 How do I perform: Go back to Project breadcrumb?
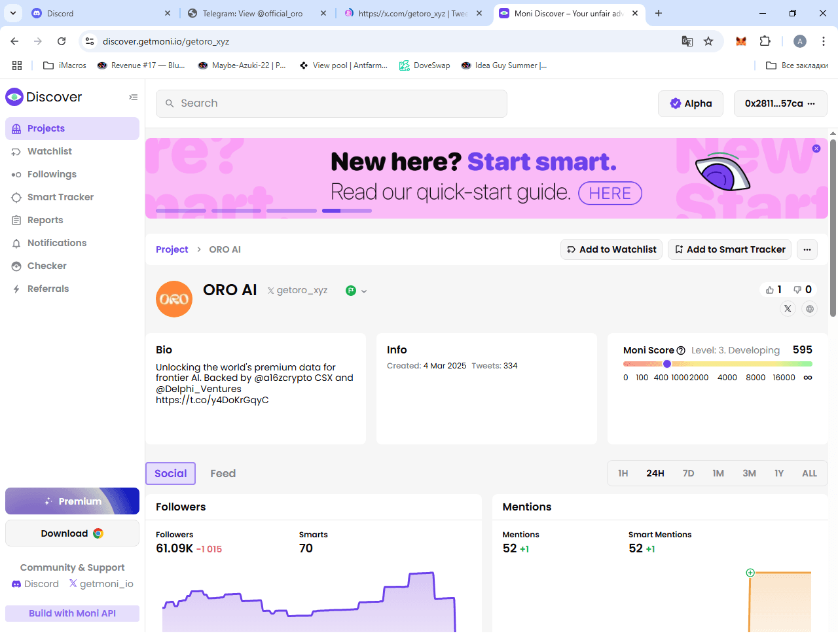click(x=172, y=249)
